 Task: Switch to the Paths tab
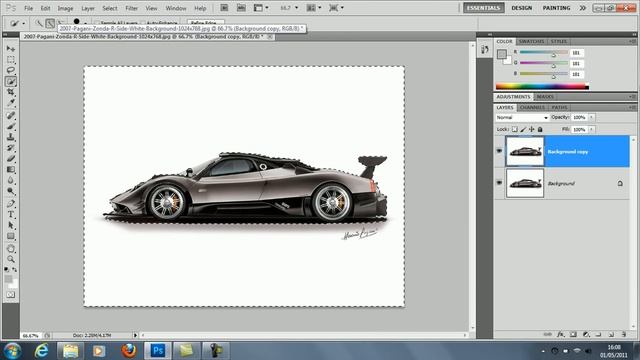[x=559, y=107]
